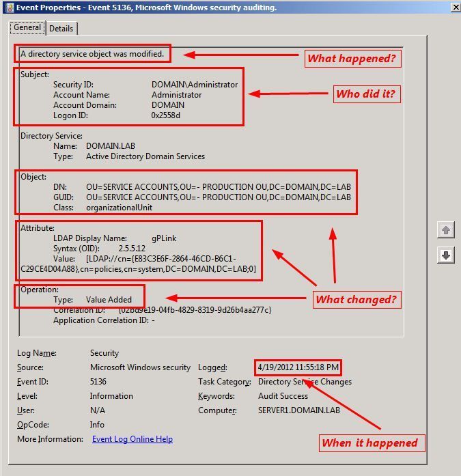Image resolution: width=461 pixels, height=476 pixels.
Task: Click the Account Domain value DOMAIN
Action: coord(168,105)
